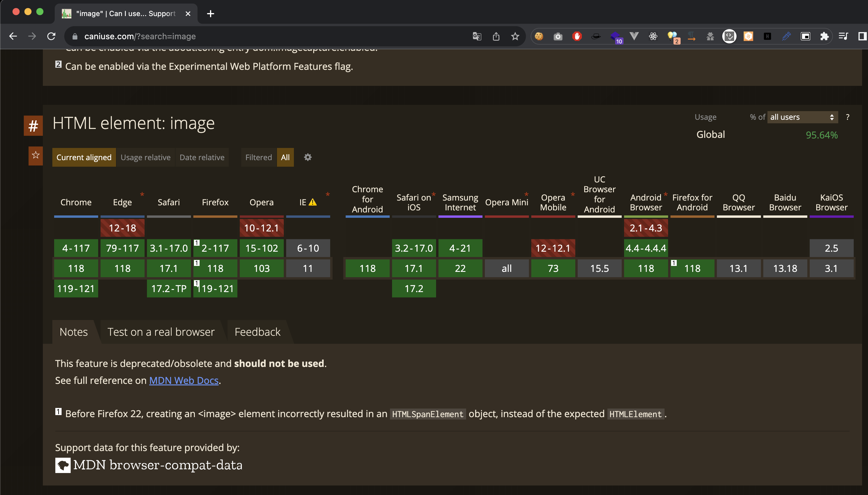Click the hash permalink icon next to HTML element: image
Viewport: 868px width, 495px height.
pos(33,126)
